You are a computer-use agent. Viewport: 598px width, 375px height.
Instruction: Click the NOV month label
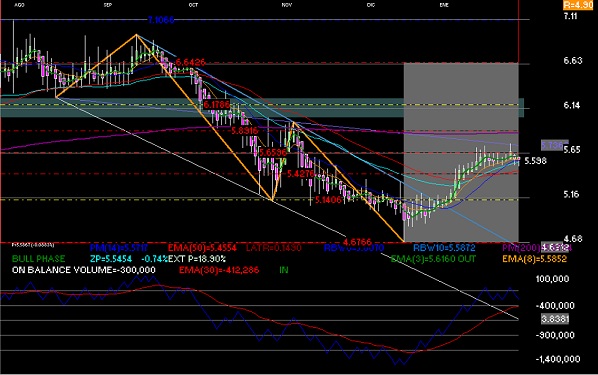coord(287,5)
